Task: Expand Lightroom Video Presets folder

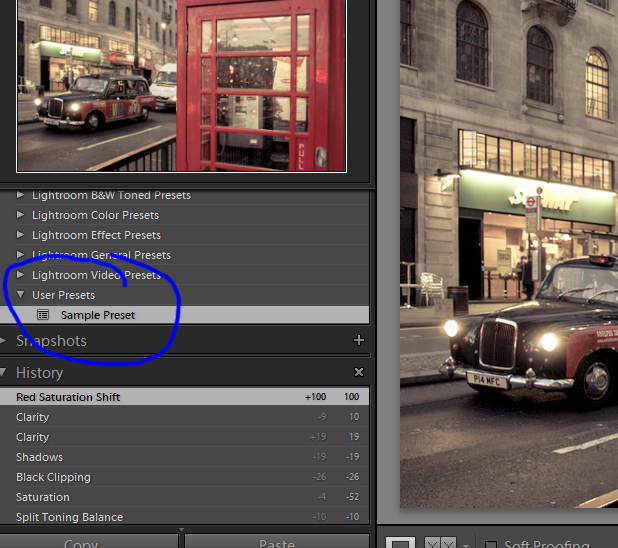Action: click(22, 275)
